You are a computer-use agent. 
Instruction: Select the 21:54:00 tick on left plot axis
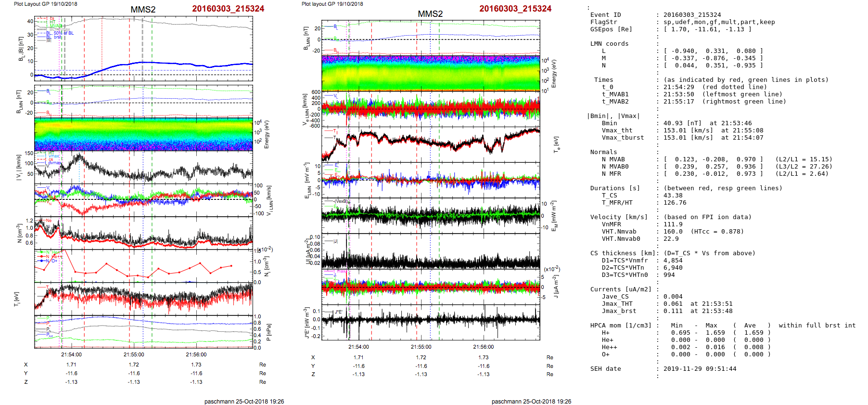click(71, 354)
